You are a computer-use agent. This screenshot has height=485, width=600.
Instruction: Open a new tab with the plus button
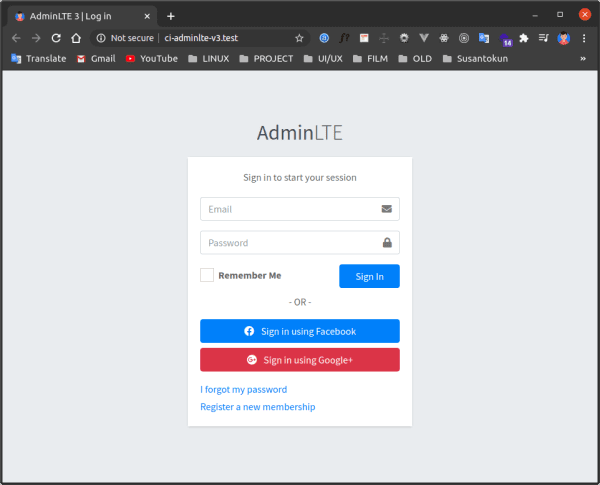click(171, 16)
